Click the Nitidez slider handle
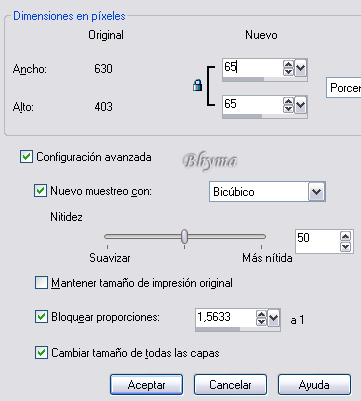361x401 pixels. point(184,236)
